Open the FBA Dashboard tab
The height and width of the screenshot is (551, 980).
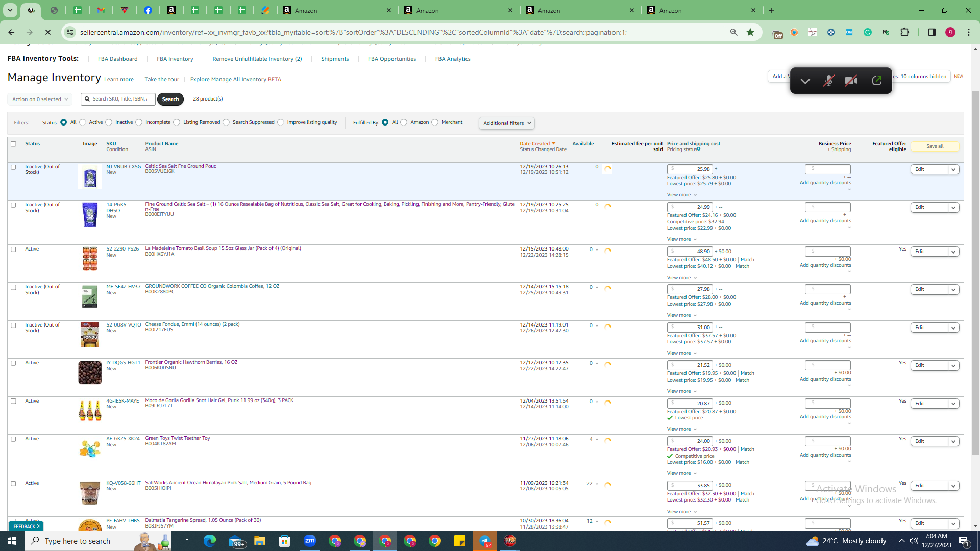117,59
